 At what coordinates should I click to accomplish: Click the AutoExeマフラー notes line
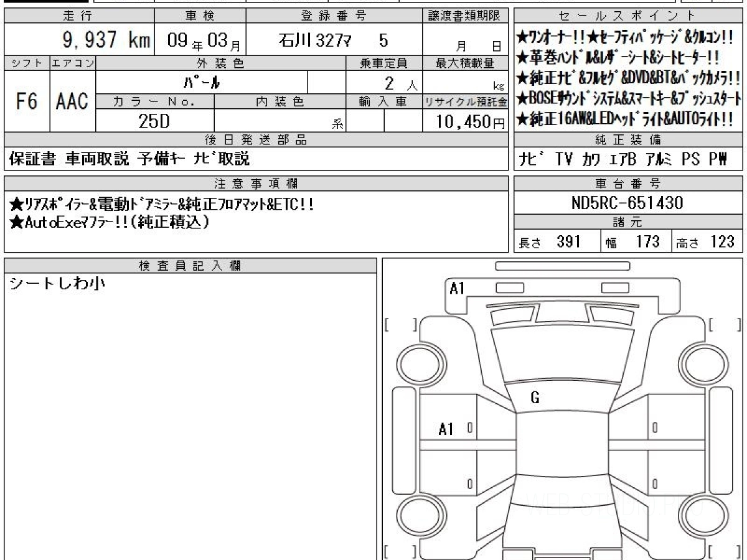pyautogui.click(x=110, y=222)
